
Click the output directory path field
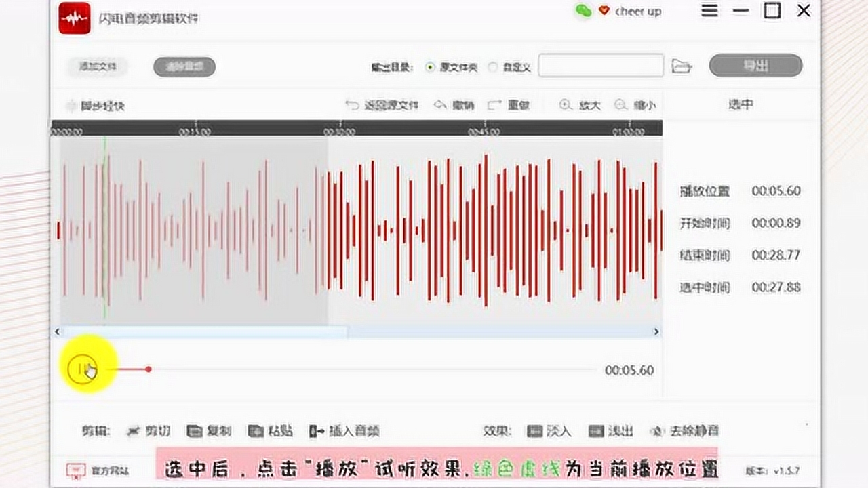(x=600, y=66)
